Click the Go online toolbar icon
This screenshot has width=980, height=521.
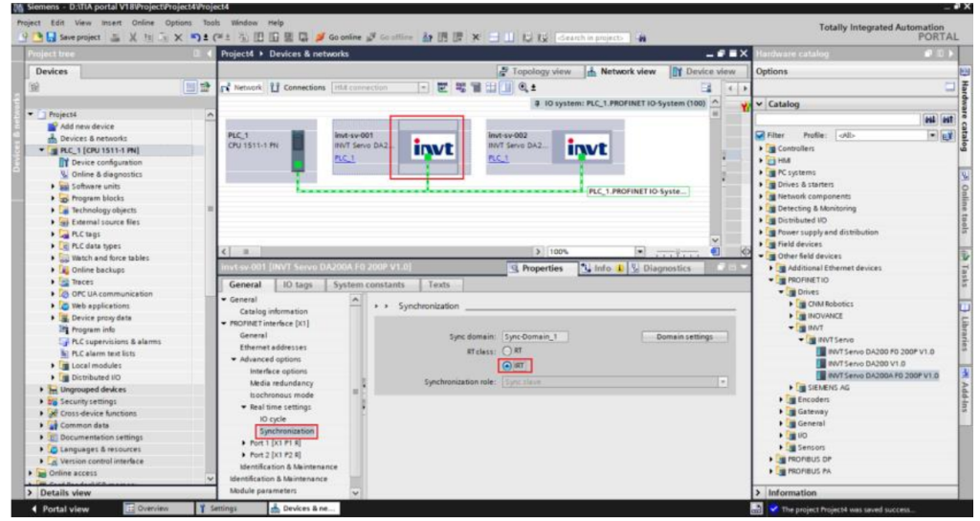click(x=320, y=37)
